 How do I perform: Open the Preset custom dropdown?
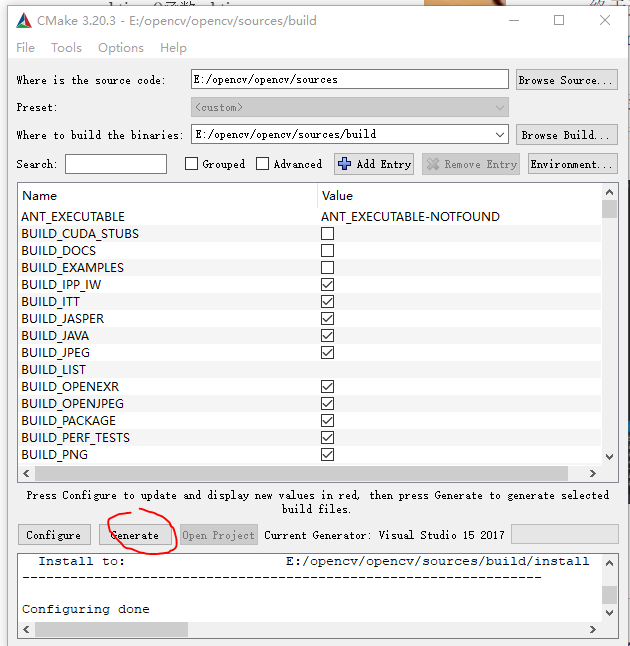[349, 108]
